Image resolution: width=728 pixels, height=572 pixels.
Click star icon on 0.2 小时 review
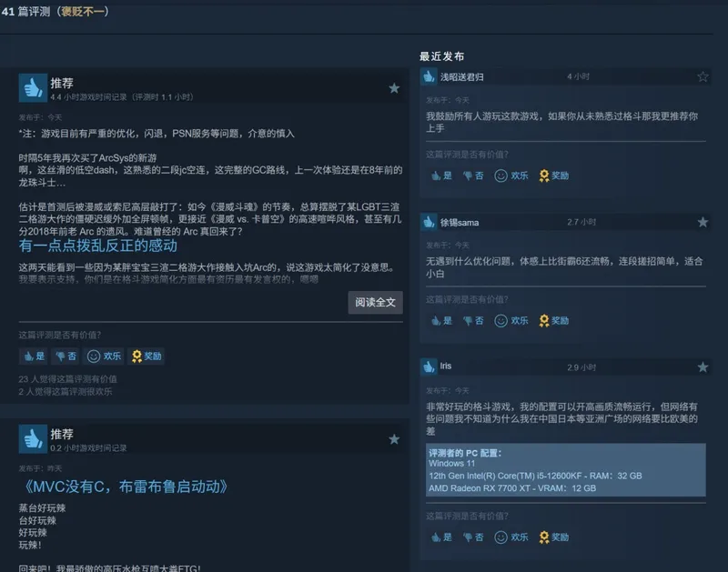pyautogui.click(x=394, y=439)
